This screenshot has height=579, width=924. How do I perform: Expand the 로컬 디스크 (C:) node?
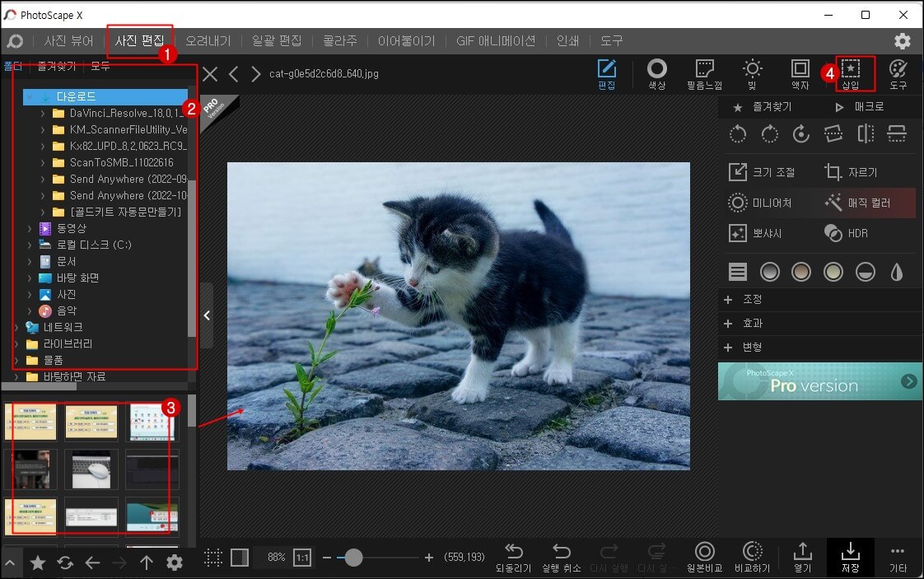tap(30, 245)
